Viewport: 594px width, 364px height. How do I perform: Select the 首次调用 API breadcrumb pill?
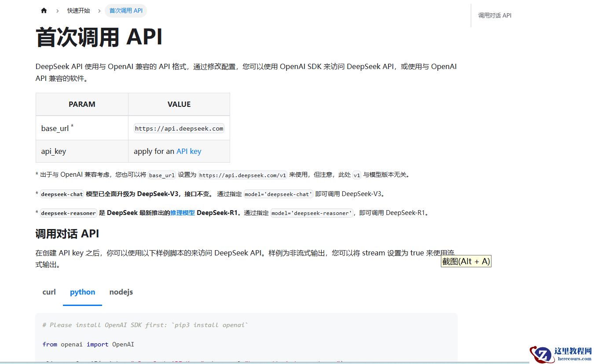click(126, 11)
